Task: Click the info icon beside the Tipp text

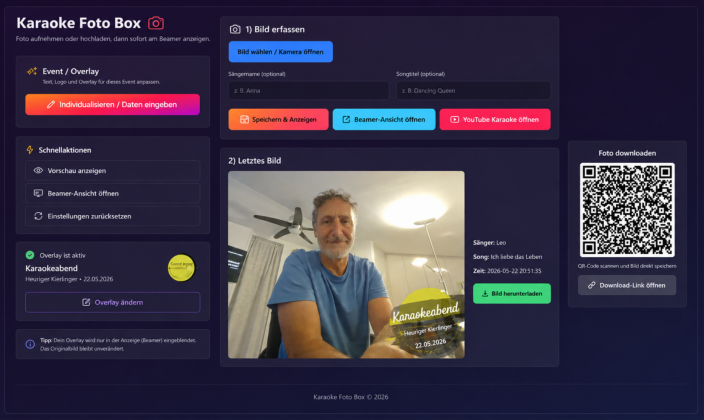Action: (x=30, y=344)
